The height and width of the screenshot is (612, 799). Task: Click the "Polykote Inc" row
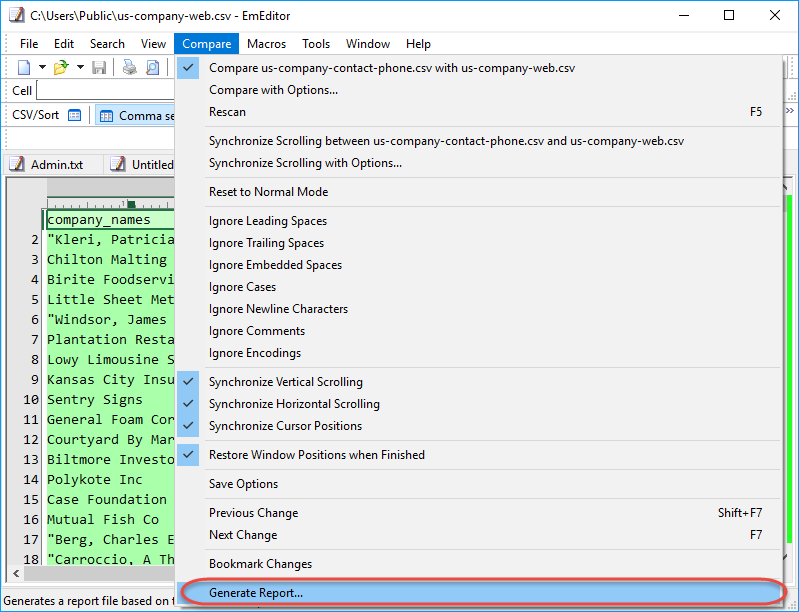click(110, 480)
